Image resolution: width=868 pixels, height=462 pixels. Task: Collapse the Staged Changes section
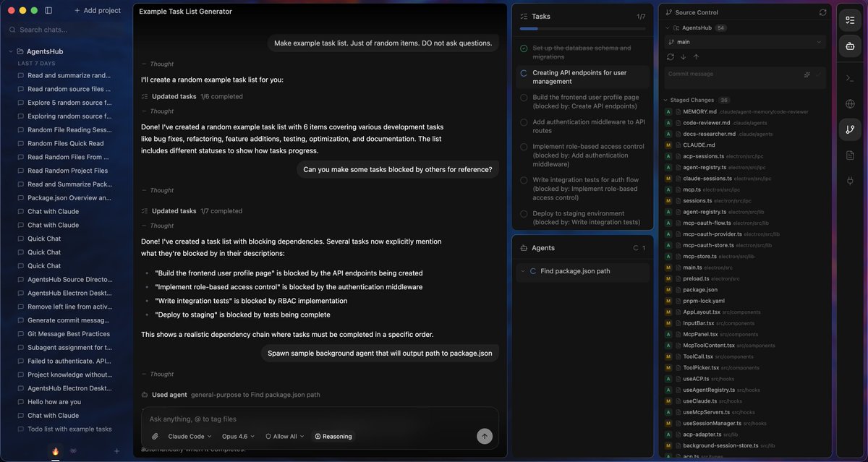(x=665, y=100)
